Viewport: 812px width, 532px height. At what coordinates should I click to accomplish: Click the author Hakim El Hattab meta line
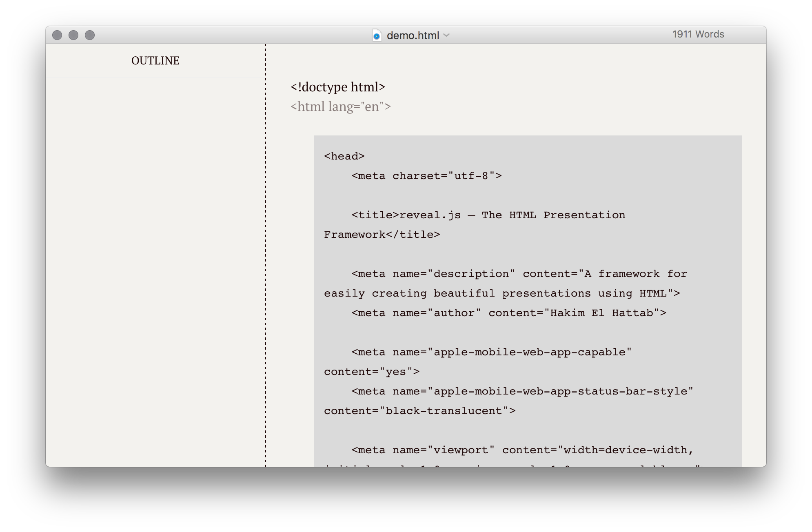click(x=508, y=313)
